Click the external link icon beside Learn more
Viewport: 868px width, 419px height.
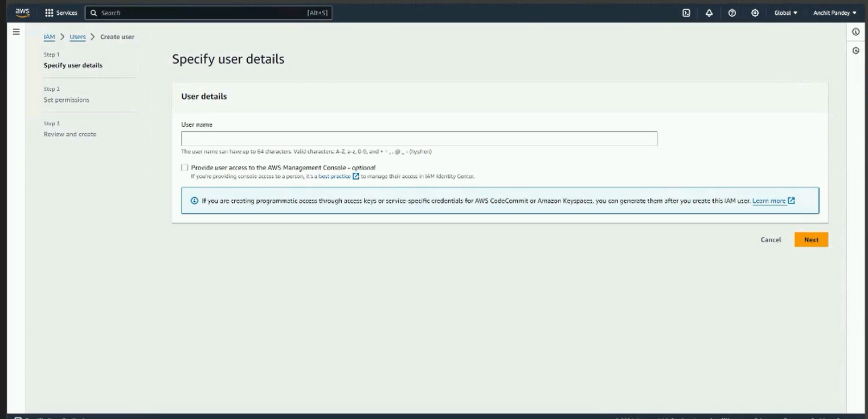pos(791,201)
